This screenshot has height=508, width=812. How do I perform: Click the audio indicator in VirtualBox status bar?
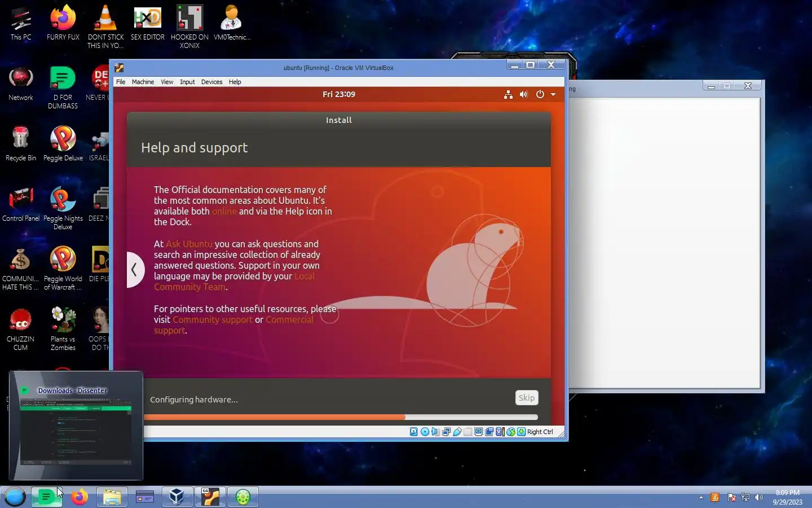click(x=435, y=432)
